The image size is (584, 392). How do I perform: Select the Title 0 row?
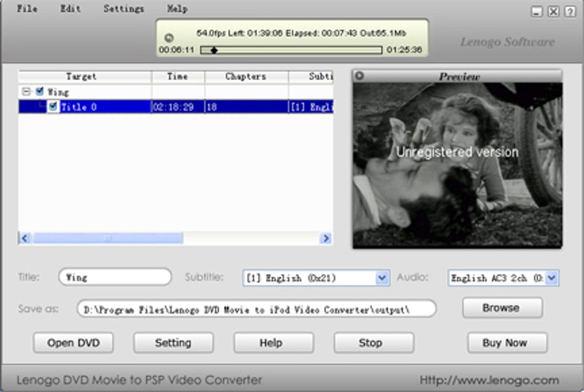[x=176, y=107]
